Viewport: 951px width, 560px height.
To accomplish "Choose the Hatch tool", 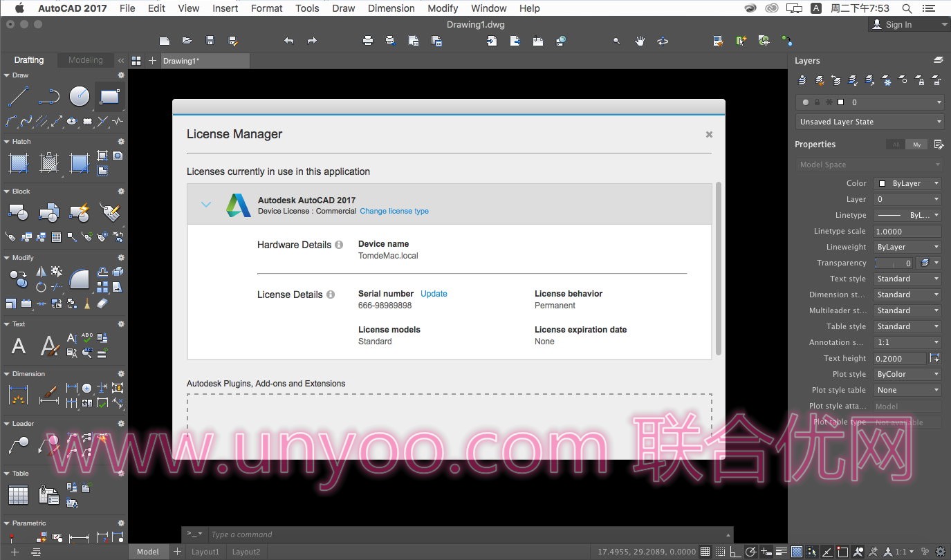I will 19,163.
